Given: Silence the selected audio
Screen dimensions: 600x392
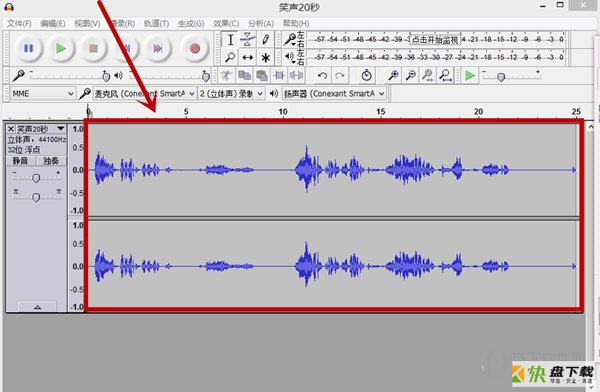Looking at the screenshot, I should coord(296,76).
